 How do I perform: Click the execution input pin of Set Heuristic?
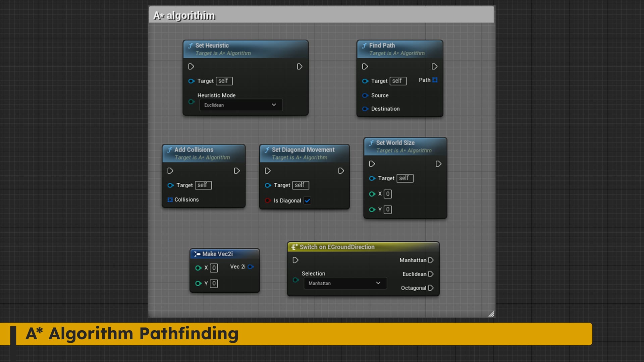[x=191, y=66]
